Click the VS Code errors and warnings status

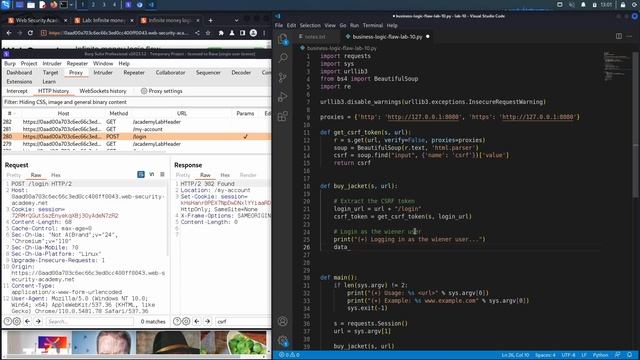pos(289,355)
